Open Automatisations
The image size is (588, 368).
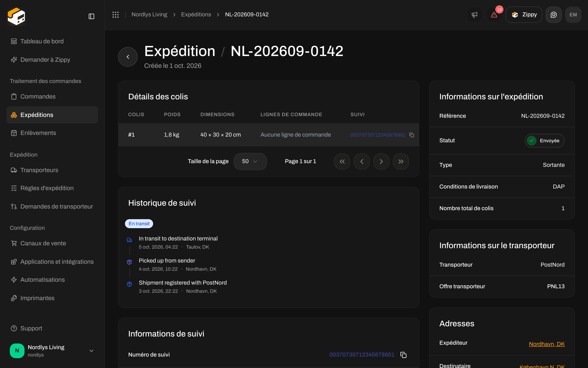click(52, 280)
